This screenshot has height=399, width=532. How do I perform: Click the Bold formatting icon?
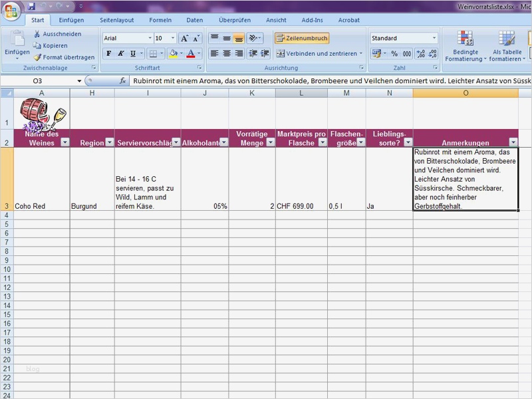[x=108, y=54]
